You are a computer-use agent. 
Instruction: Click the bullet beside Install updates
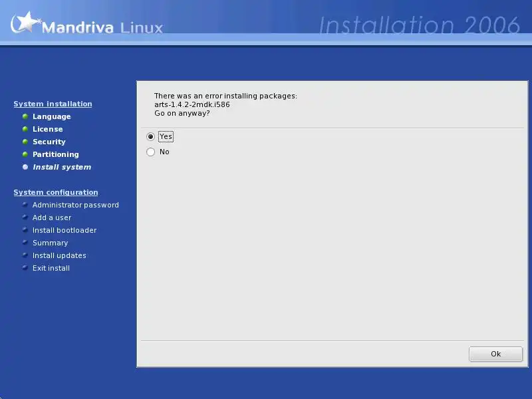25,255
